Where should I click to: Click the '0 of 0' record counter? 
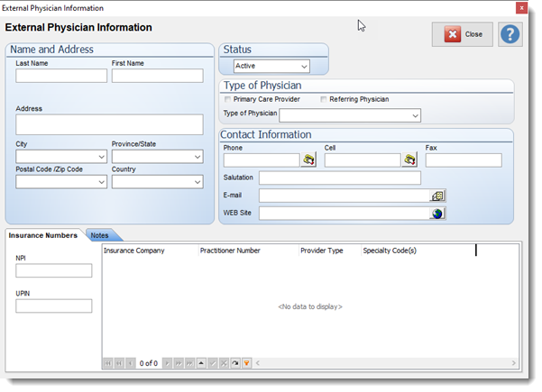coord(149,363)
